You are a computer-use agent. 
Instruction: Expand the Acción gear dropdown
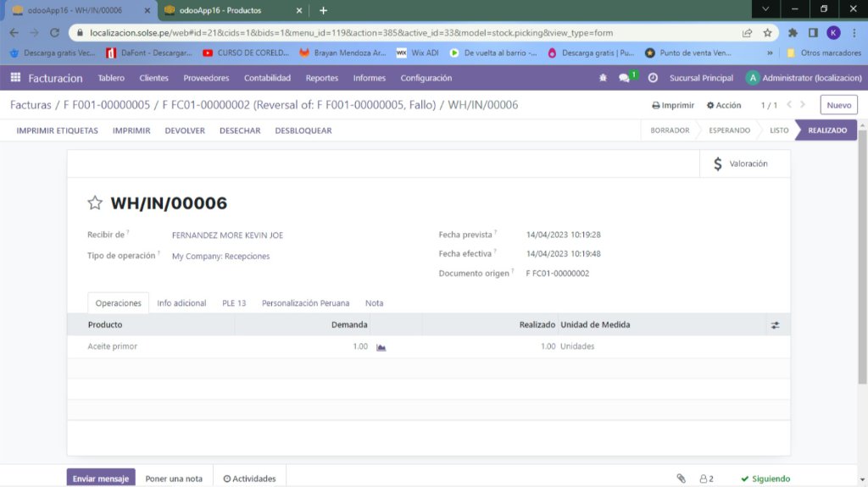tap(724, 106)
